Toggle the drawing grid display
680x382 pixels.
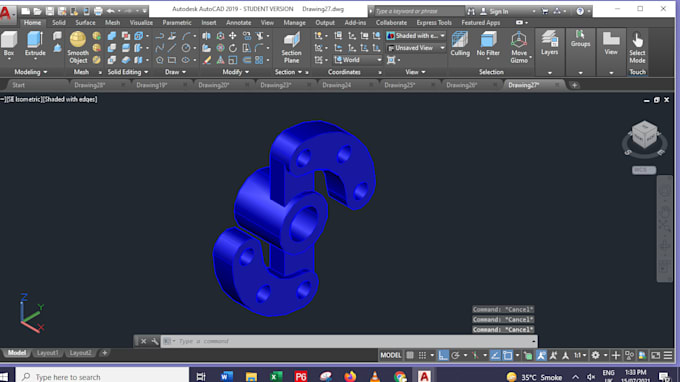[410, 356]
